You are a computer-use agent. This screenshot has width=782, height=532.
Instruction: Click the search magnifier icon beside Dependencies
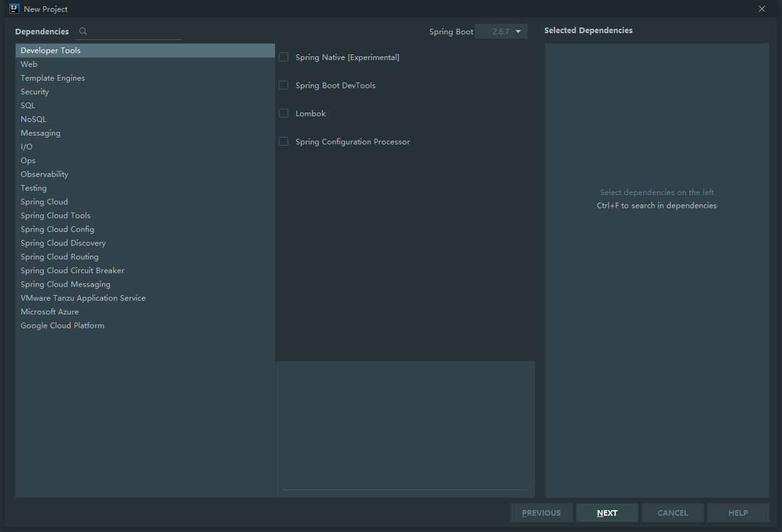(x=83, y=31)
